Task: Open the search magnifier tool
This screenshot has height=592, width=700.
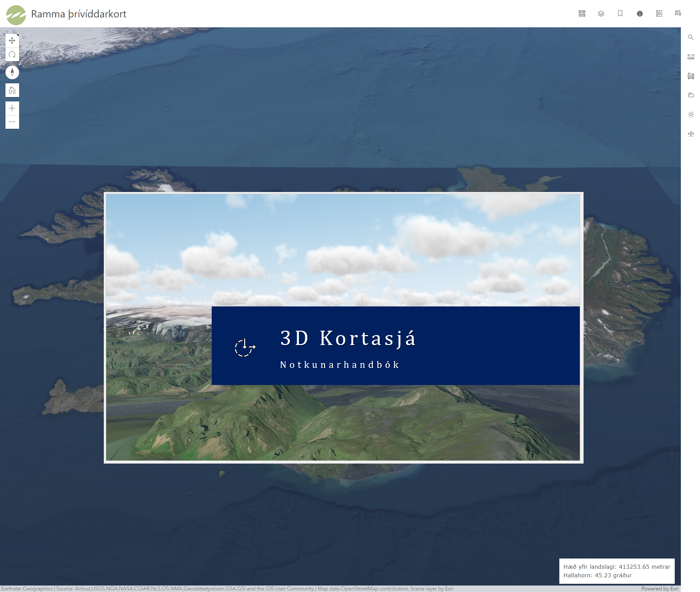Action: (x=690, y=37)
